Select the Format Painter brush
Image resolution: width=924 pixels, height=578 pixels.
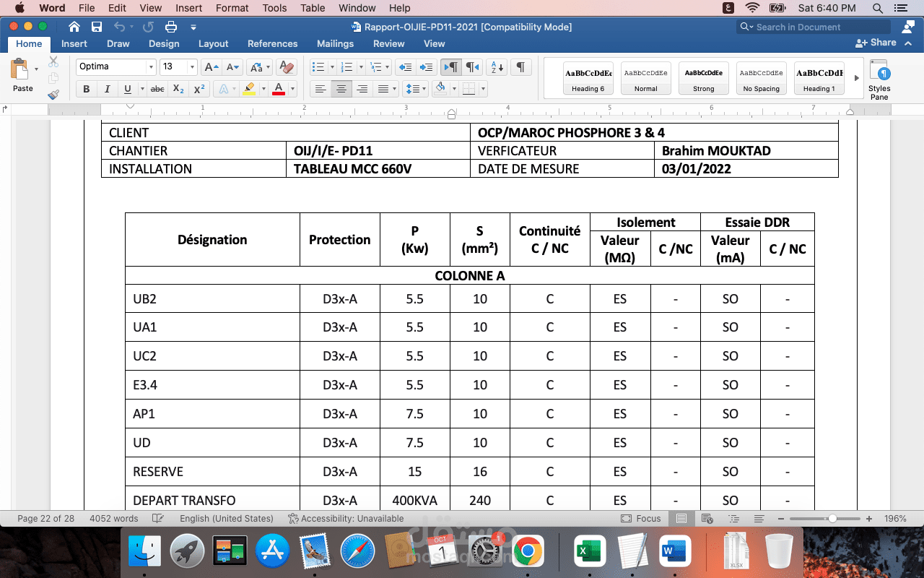53,94
